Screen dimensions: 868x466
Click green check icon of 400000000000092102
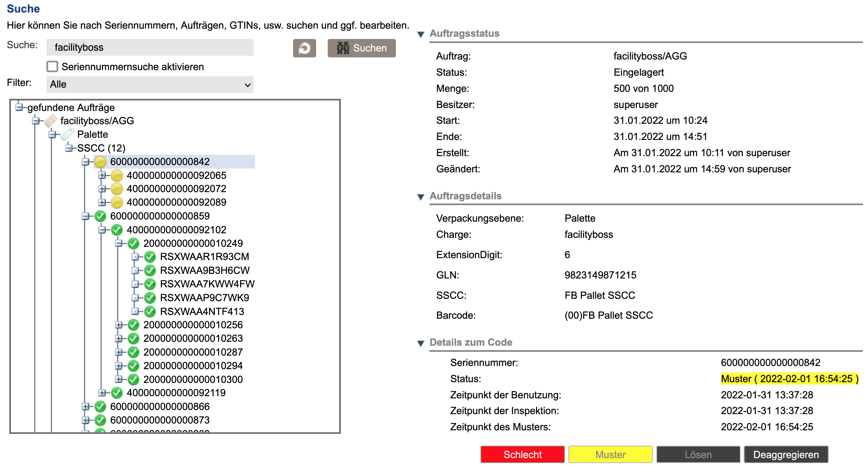[x=117, y=230]
